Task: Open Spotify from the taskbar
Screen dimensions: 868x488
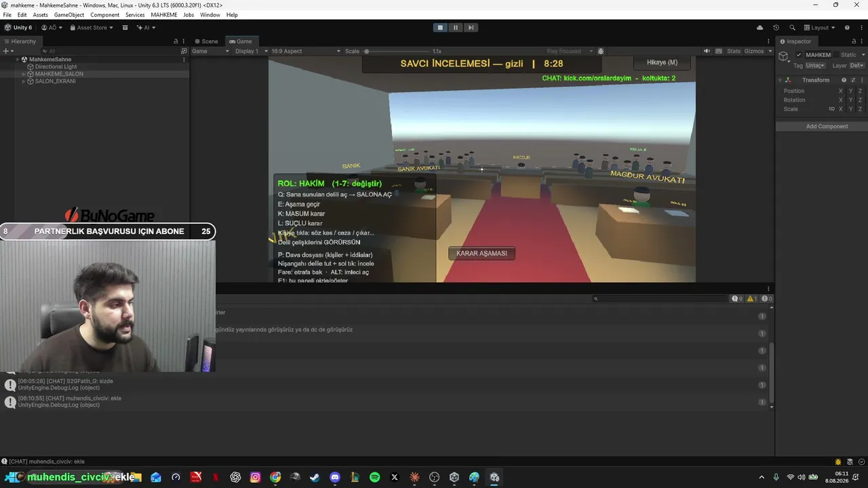Action: coord(375,477)
